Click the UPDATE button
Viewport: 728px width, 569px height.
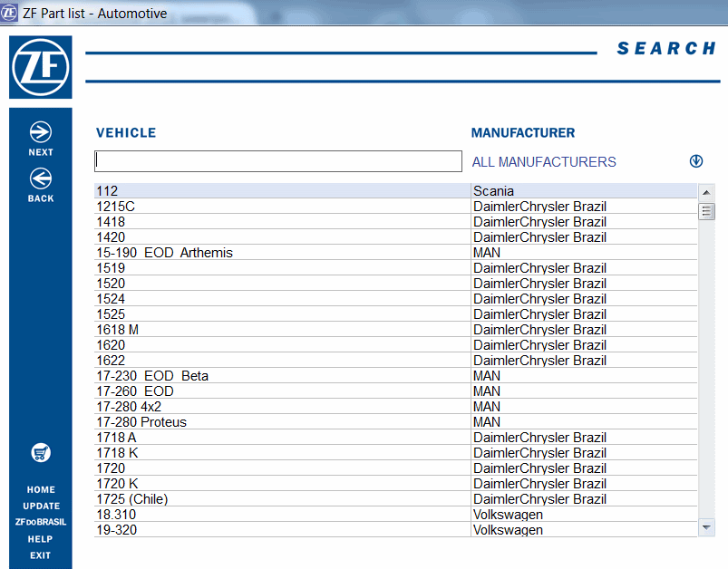(40, 506)
